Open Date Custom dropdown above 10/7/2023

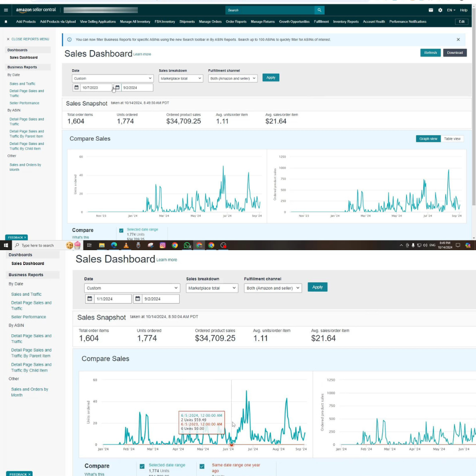coord(113,78)
